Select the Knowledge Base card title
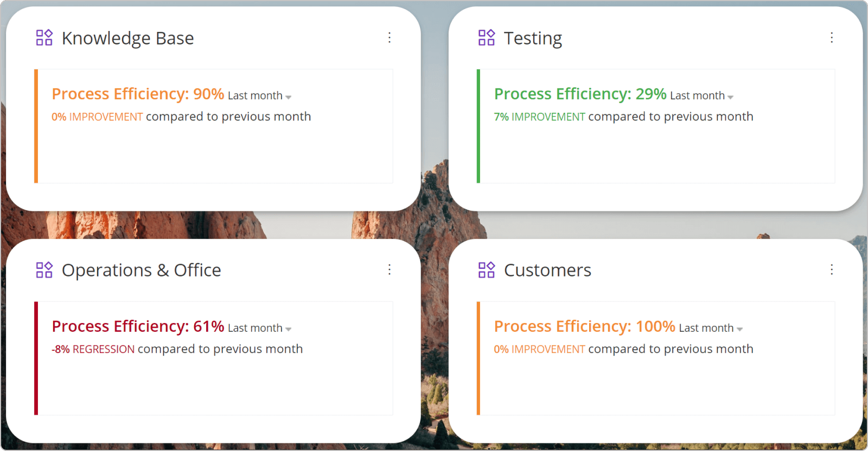This screenshot has height=451, width=868. tap(128, 38)
